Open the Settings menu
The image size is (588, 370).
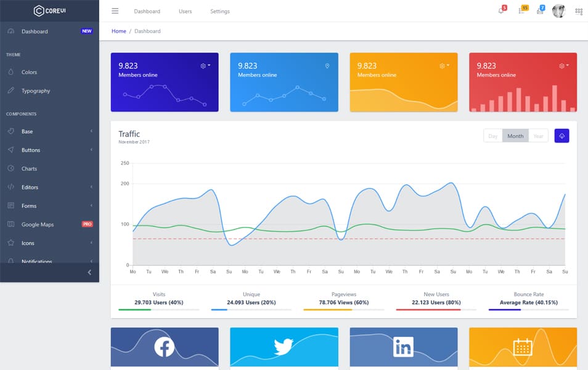219,10
